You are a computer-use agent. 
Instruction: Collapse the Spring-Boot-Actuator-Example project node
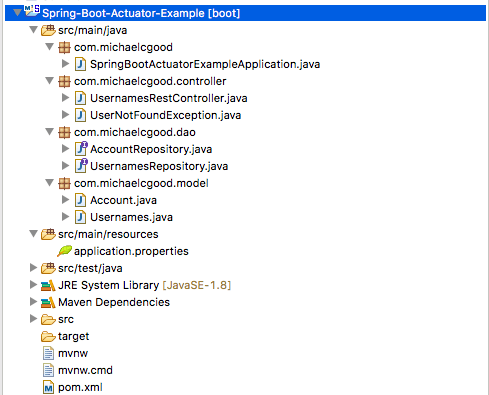[17, 13]
